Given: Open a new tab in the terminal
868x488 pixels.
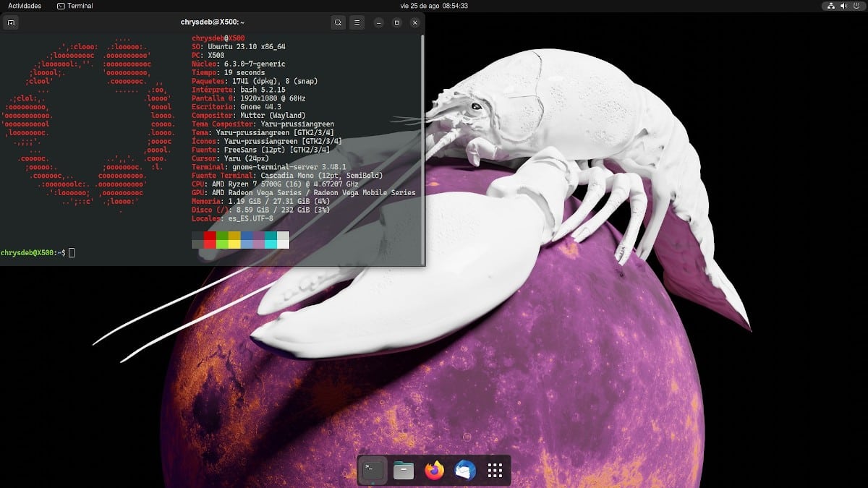Looking at the screenshot, I should coord(11,22).
